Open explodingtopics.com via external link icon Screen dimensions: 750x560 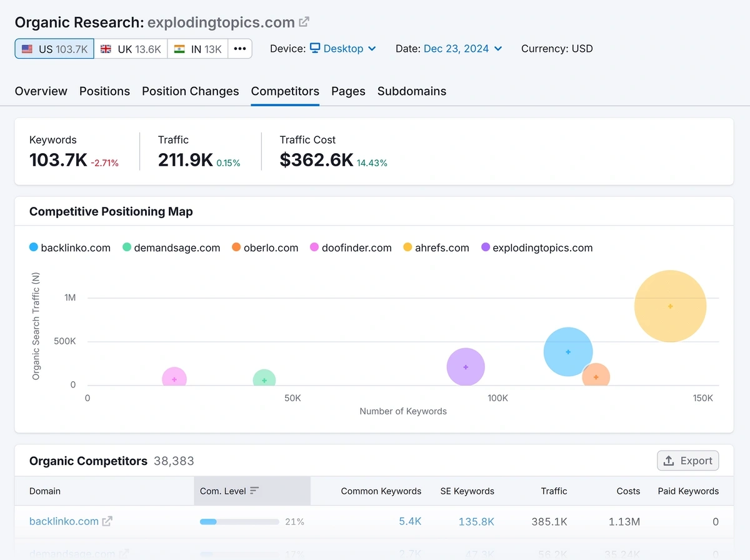click(304, 21)
